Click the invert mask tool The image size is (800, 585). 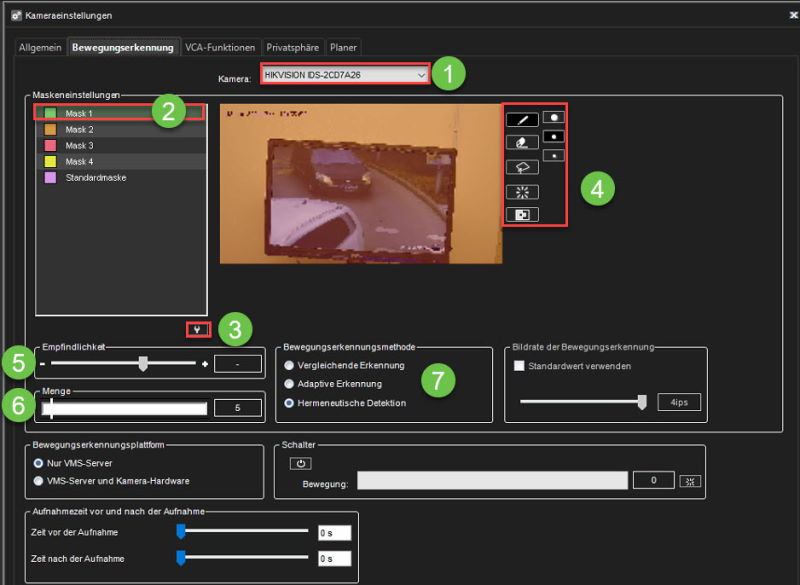[522, 214]
